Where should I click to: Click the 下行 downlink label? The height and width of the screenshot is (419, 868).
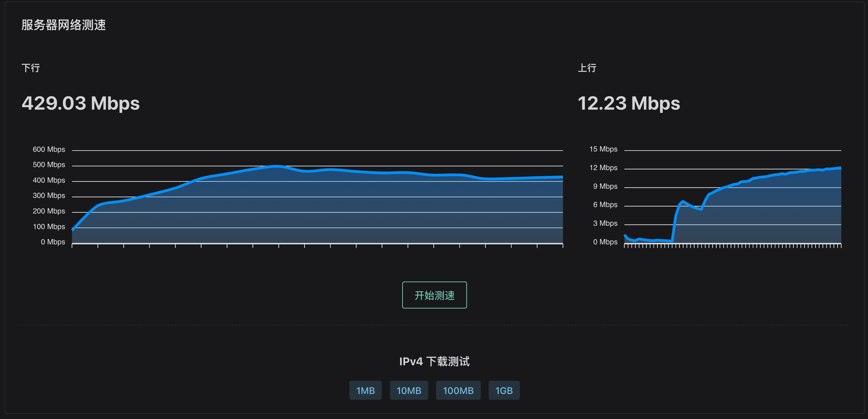31,68
